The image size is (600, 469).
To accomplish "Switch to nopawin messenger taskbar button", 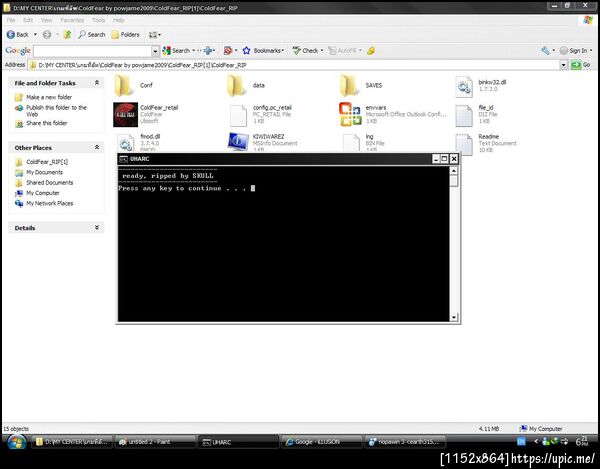I will pyautogui.click(x=406, y=442).
